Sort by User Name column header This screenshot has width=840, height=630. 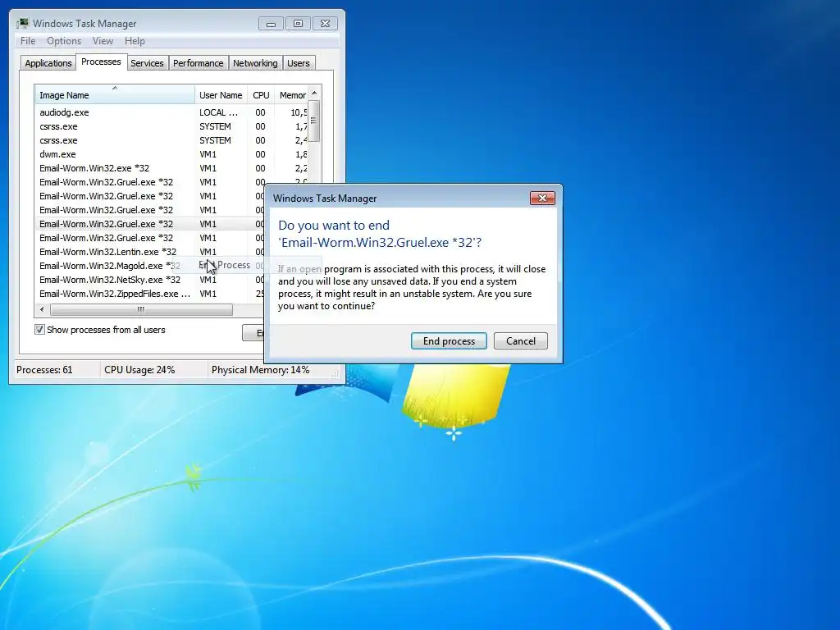pyautogui.click(x=221, y=95)
